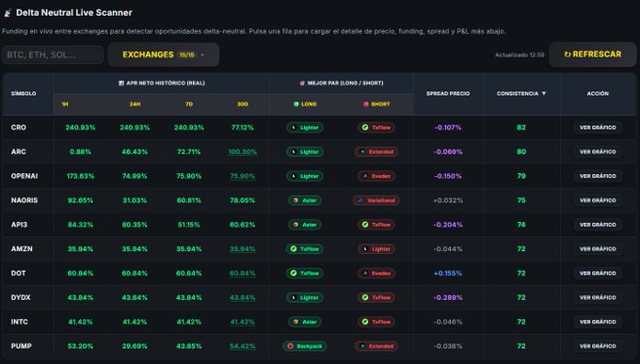Viewport: 640px width, 364px height.
Task: Select the API3 symbol row
Action: [x=319, y=225]
